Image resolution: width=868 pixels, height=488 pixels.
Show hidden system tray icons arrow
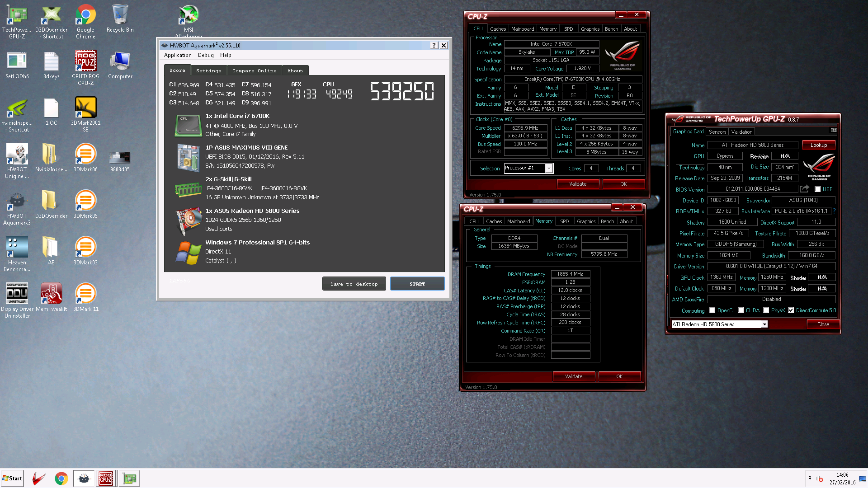[x=810, y=478]
